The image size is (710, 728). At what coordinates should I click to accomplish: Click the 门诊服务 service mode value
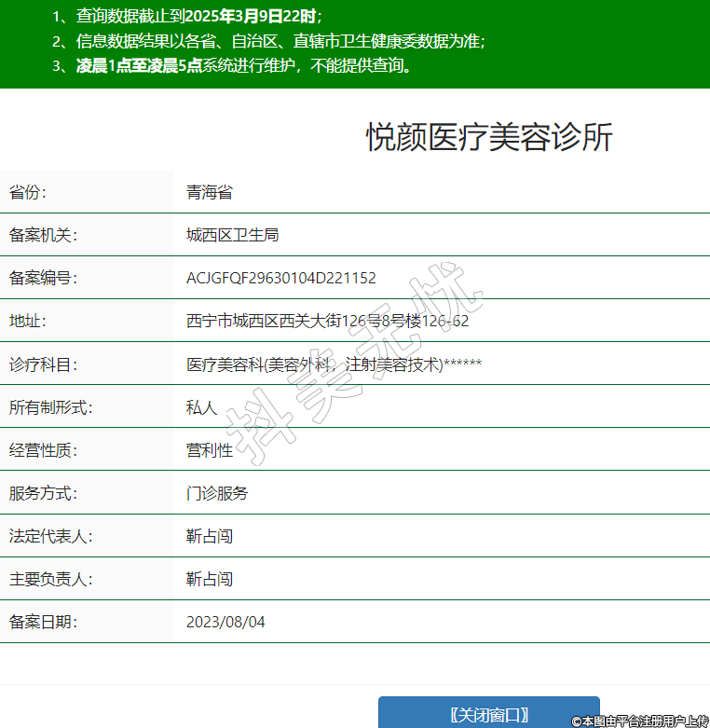pos(216,493)
